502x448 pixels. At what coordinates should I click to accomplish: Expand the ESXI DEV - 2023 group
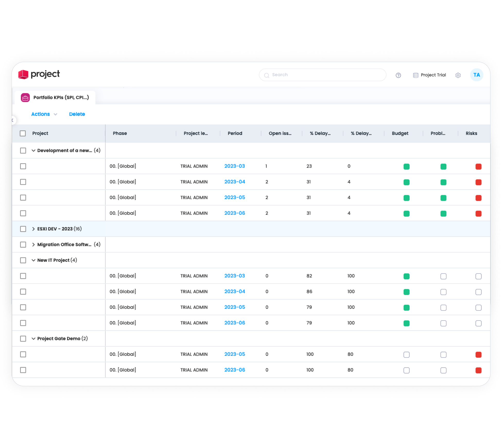click(33, 229)
